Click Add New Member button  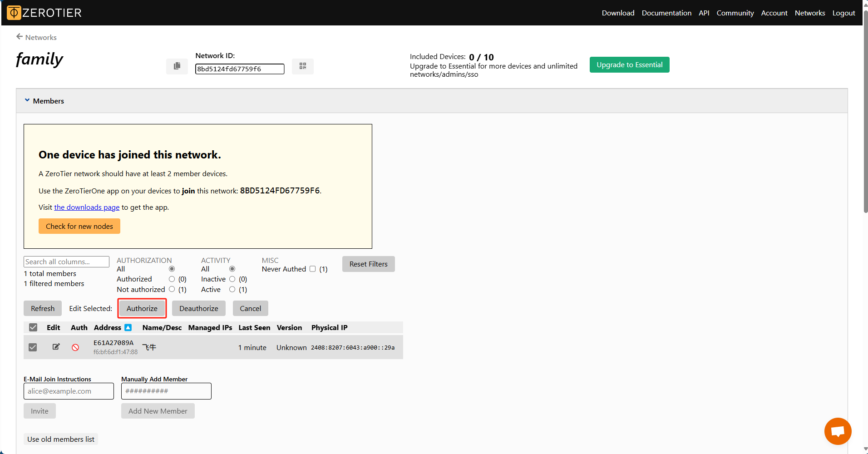(158, 411)
